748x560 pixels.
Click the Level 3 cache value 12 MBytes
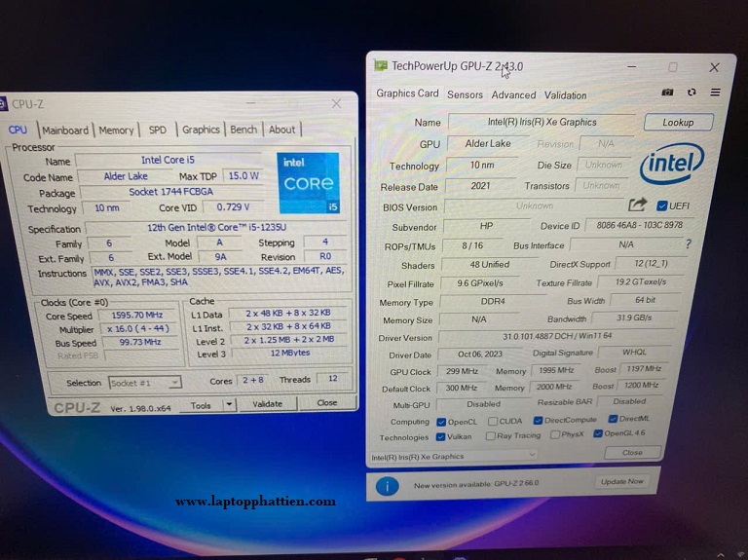click(x=290, y=353)
